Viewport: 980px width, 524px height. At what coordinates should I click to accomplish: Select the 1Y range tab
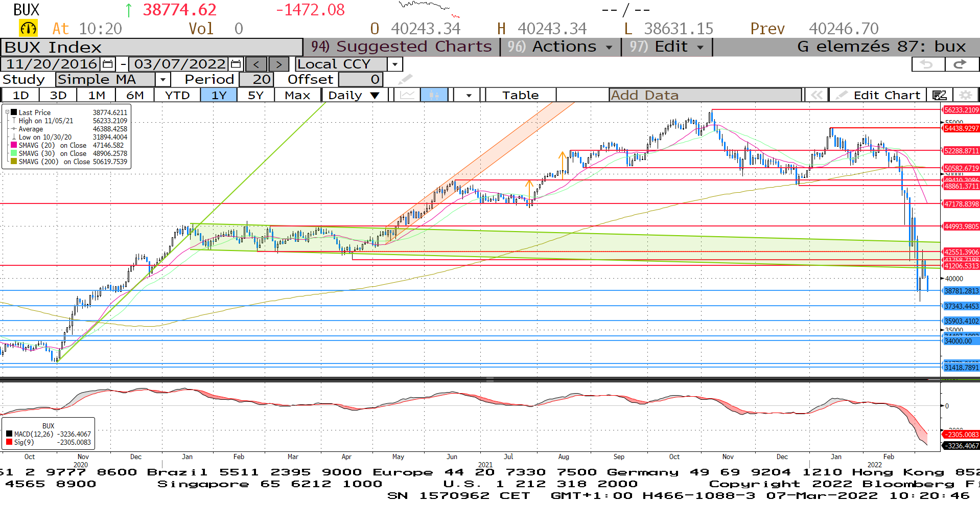coord(219,95)
